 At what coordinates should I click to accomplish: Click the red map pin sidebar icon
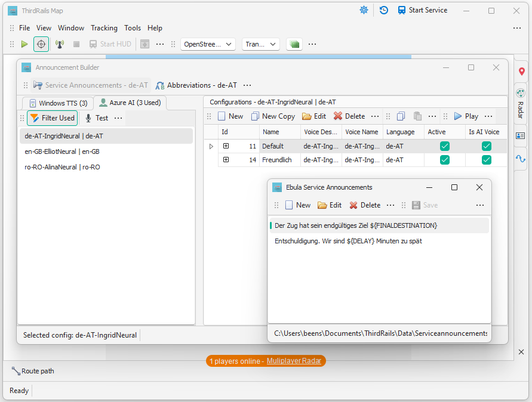(521, 72)
